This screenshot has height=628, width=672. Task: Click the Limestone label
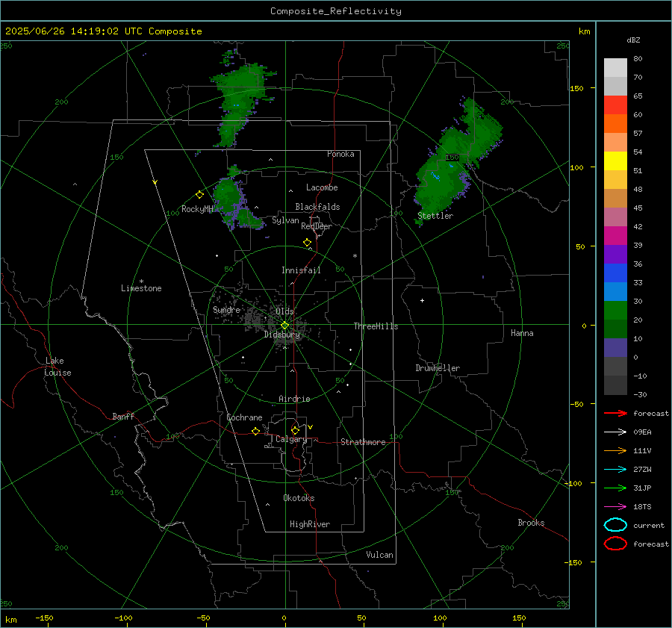pyautogui.click(x=141, y=288)
